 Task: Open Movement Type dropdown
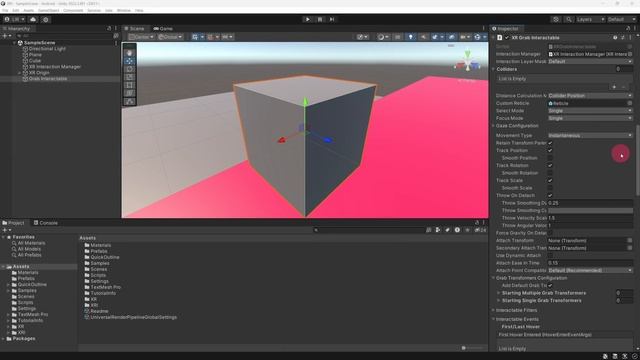tap(590, 135)
